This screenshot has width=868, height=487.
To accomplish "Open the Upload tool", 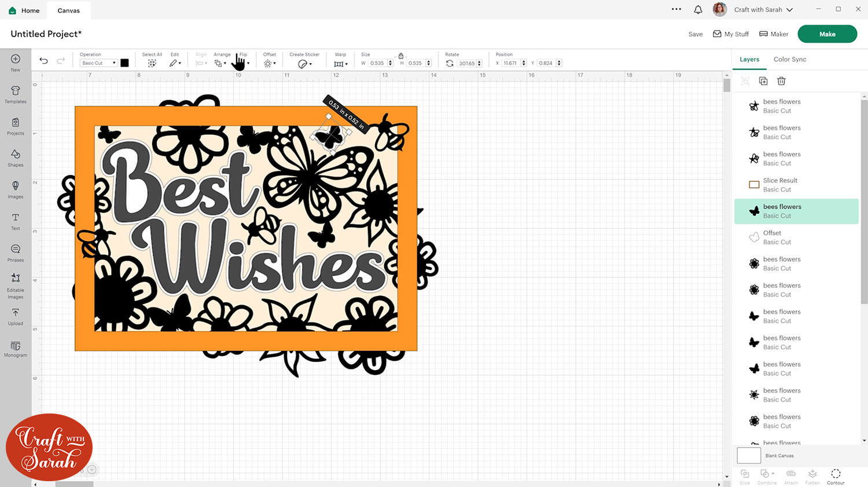I will point(16,316).
